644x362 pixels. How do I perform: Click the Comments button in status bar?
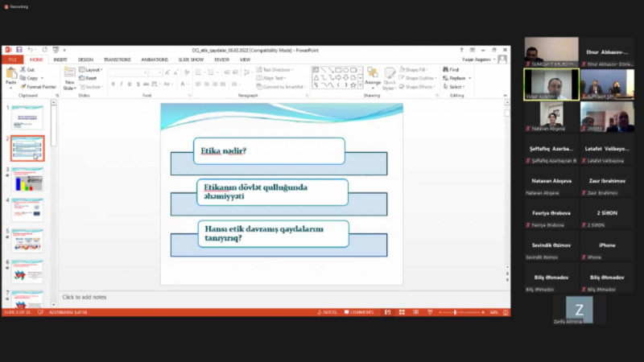359,312
